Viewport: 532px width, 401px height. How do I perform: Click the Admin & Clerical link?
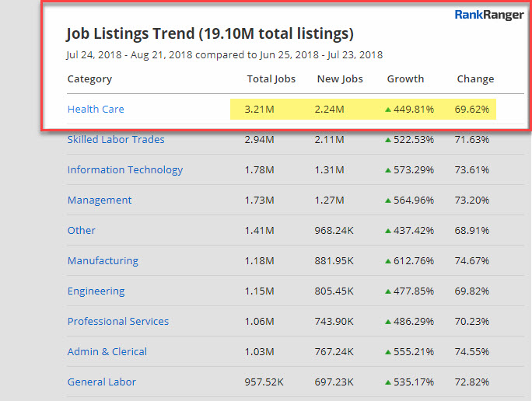click(x=107, y=352)
